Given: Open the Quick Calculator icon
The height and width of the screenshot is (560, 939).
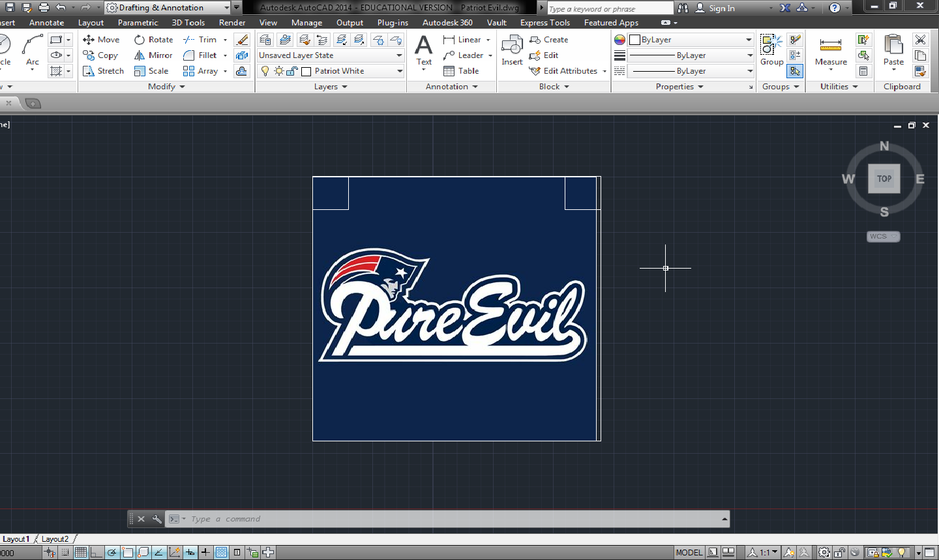Looking at the screenshot, I should click(x=863, y=71).
